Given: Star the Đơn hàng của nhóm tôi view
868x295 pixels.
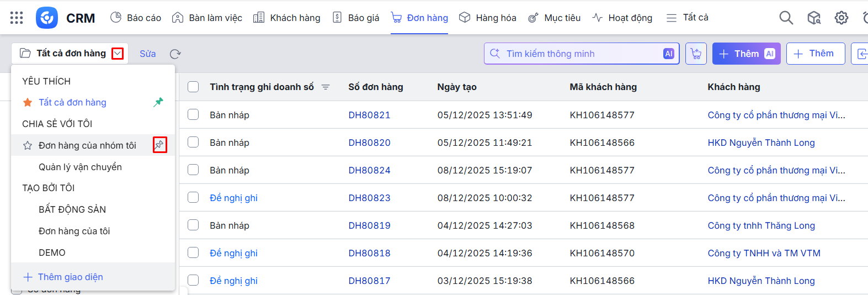Looking at the screenshot, I should tap(28, 145).
